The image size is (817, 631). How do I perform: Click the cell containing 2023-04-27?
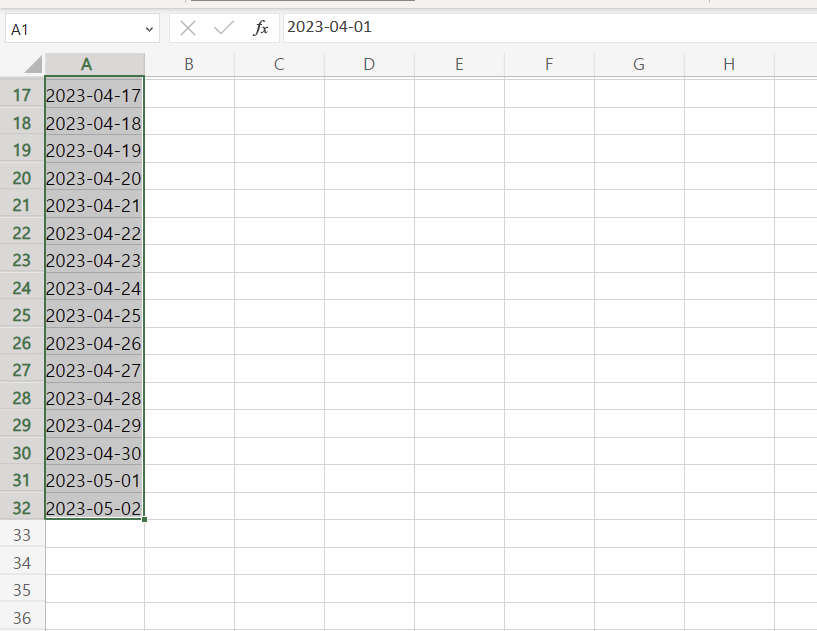[x=94, y=369]
